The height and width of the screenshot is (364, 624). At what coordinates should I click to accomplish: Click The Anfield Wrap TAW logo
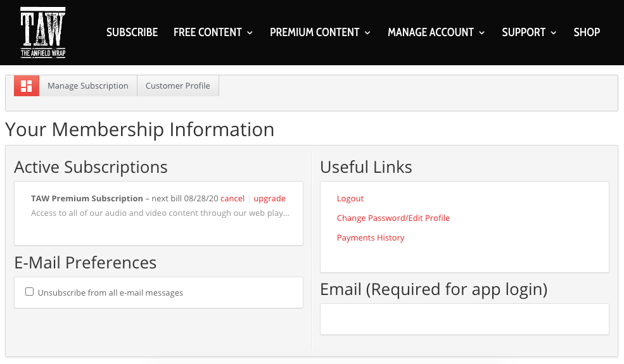[43, 32]
